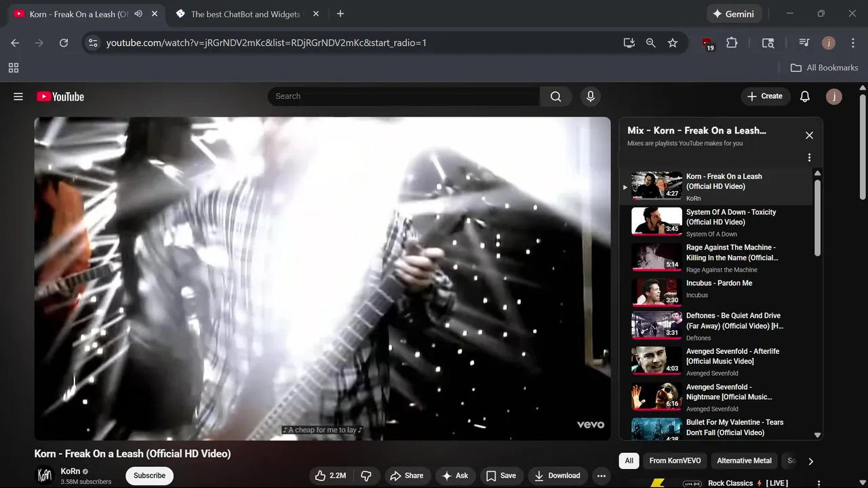Open the Mix playlist three-dot options
The height and width of the screenshot is (488, 868).
click(809, 157)
